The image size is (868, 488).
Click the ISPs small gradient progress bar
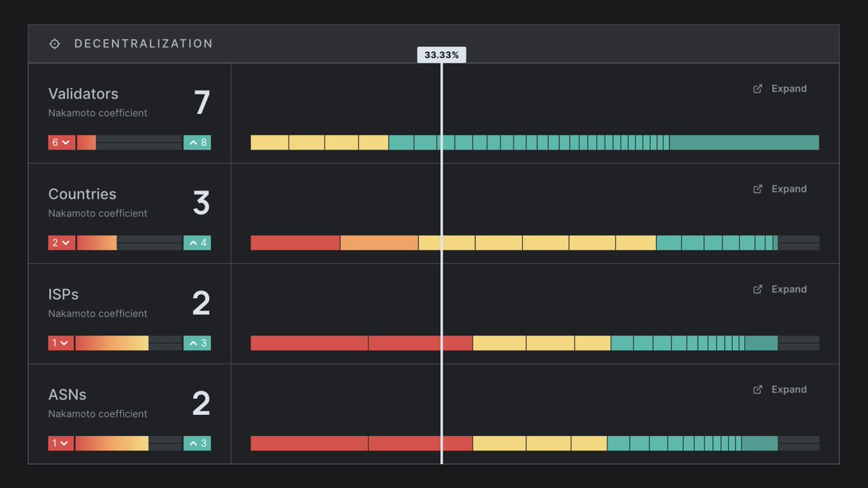pos(129,343)
